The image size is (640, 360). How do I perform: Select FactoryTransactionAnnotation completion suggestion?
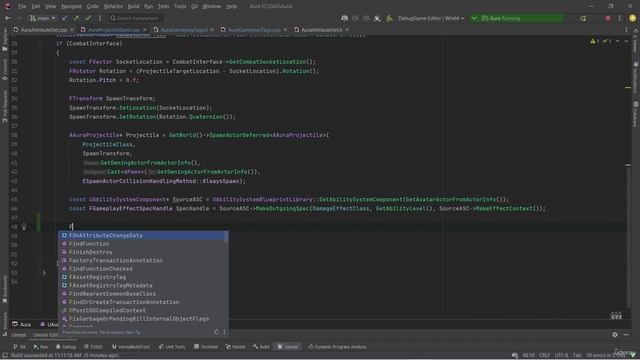click(x=141, y=260)
